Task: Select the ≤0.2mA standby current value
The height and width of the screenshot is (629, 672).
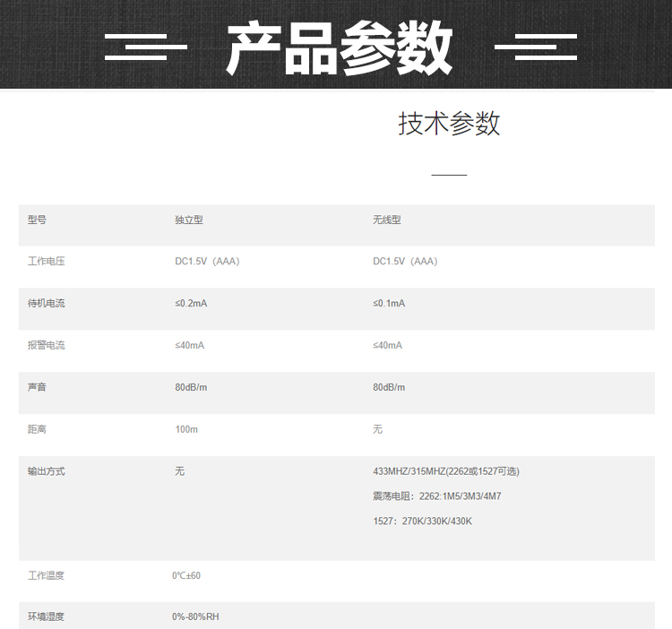Action: (x=191, y=304)
